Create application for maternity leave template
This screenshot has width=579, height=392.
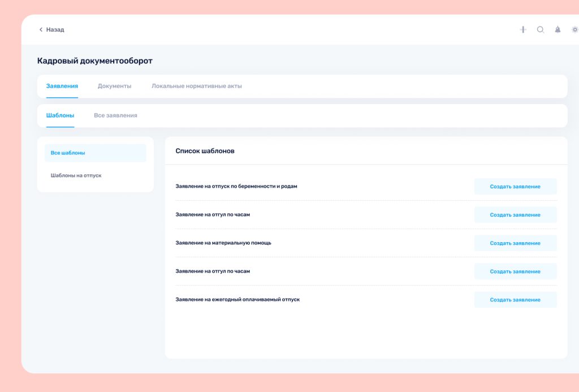(515, 187)
